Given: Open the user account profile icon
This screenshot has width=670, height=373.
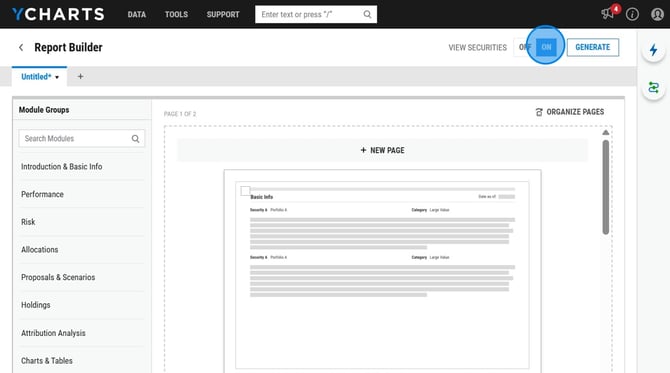Looking at the screenshot, I should point(657,14).
